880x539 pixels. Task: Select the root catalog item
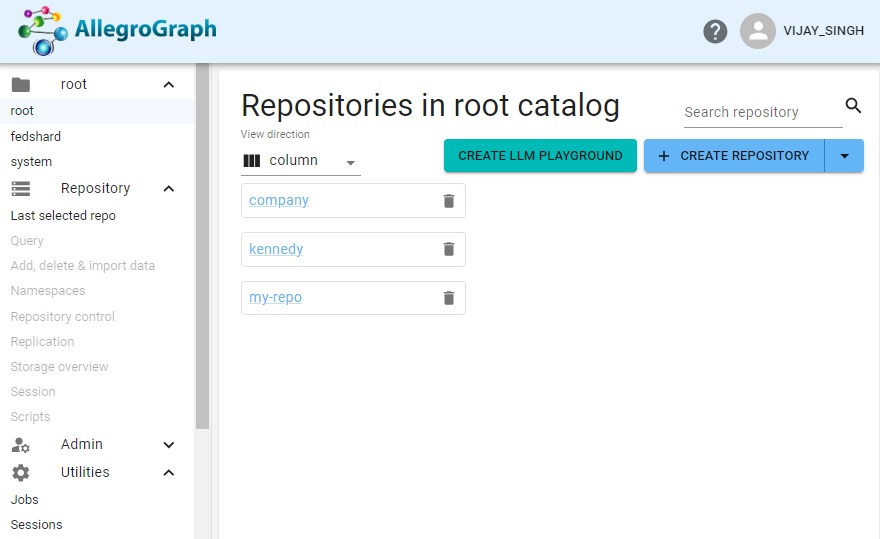[97, 111]
